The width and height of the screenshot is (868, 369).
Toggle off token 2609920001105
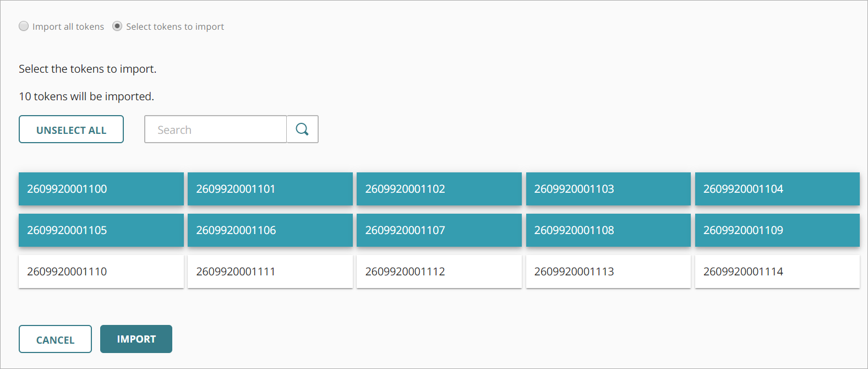pos(101,230)
